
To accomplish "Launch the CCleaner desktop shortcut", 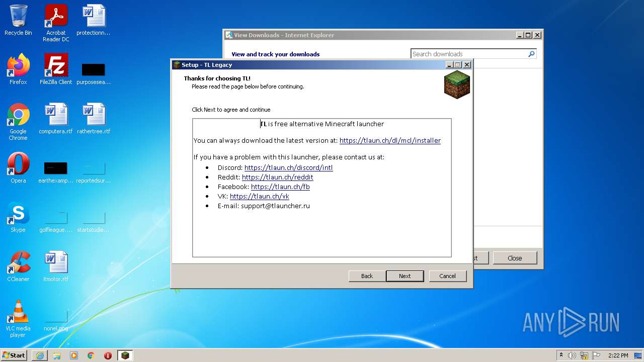I will click(18, 266).
